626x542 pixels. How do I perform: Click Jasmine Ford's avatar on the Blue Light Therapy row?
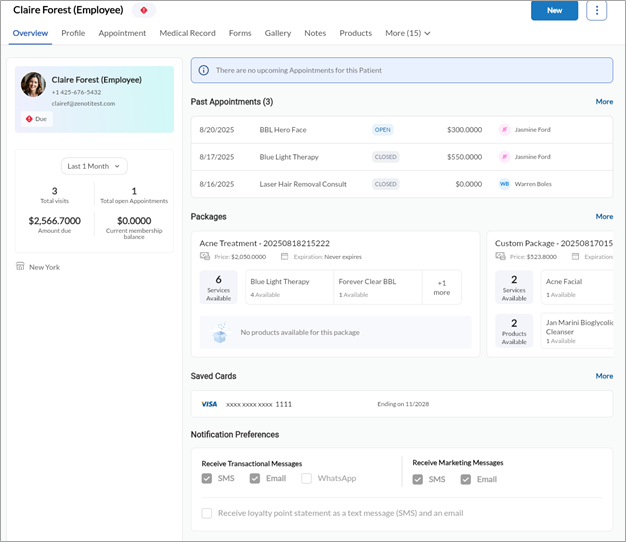click(x=504, y=157)
